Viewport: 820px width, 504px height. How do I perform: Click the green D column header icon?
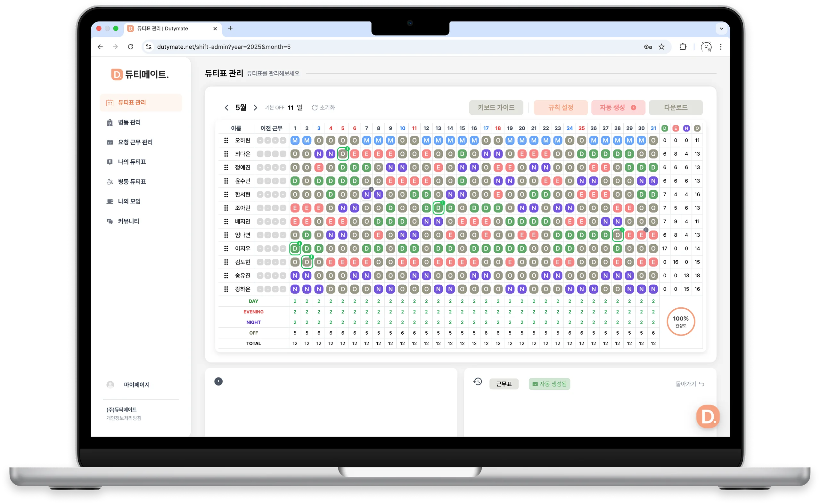point(665,128)
